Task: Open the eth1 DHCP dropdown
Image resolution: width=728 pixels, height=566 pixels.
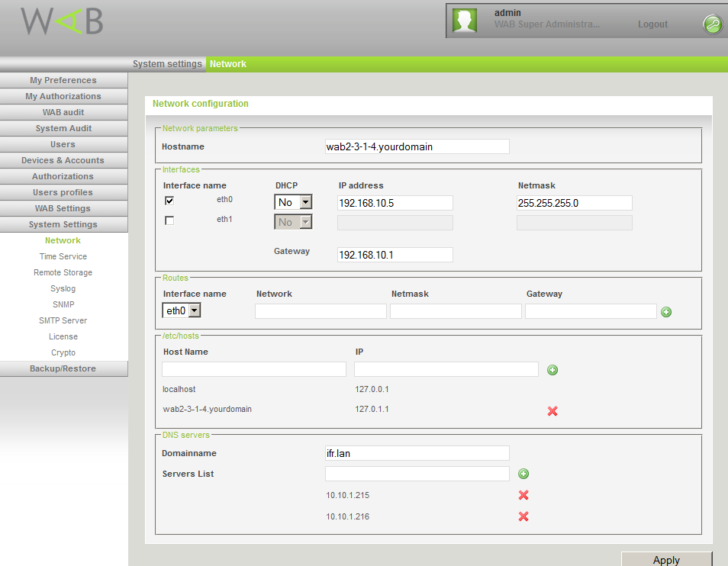Action: [x=294, y=222]
